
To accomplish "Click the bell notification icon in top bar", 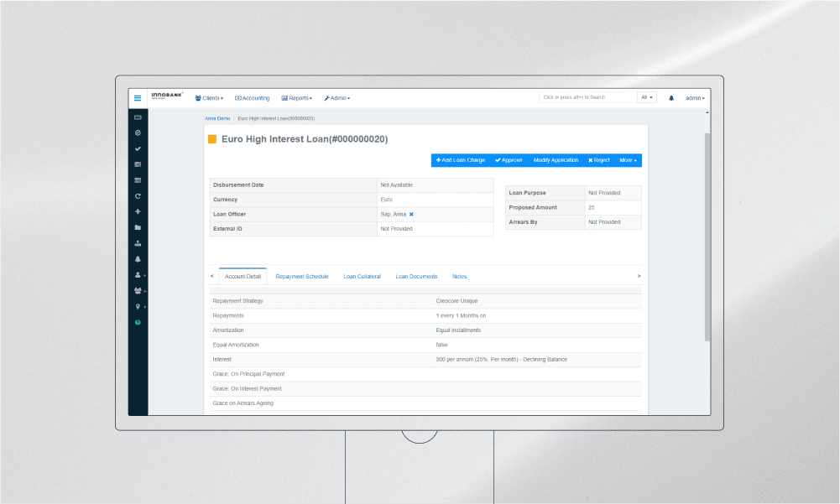I will tap(670, 98).
